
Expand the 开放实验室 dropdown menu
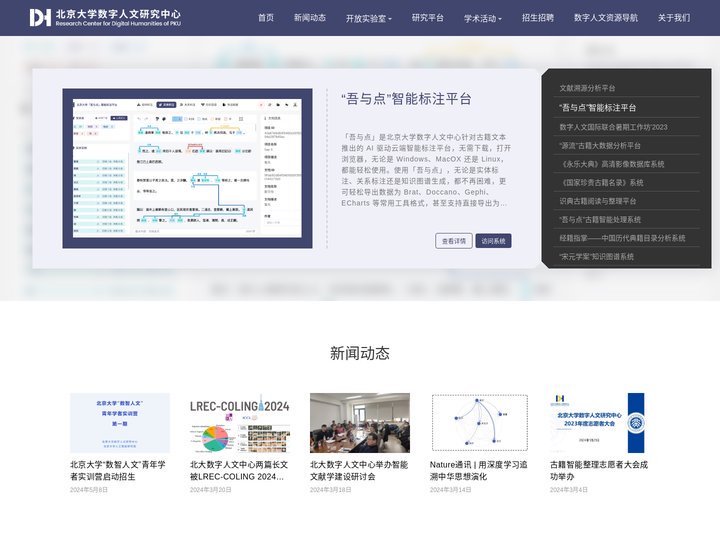click(x=369, y=18)
